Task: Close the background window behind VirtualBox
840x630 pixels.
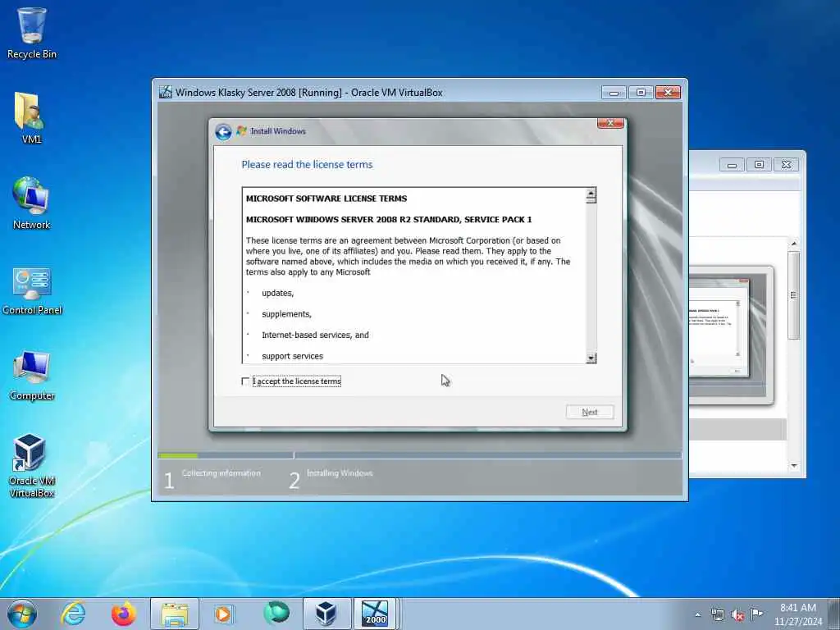Action: click(787, 164)
